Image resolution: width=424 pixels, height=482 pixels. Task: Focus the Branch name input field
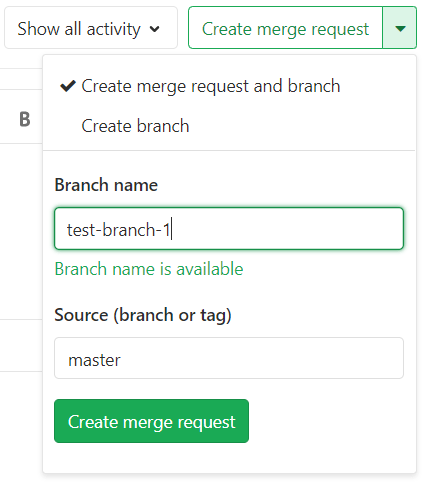pos(229,228)
